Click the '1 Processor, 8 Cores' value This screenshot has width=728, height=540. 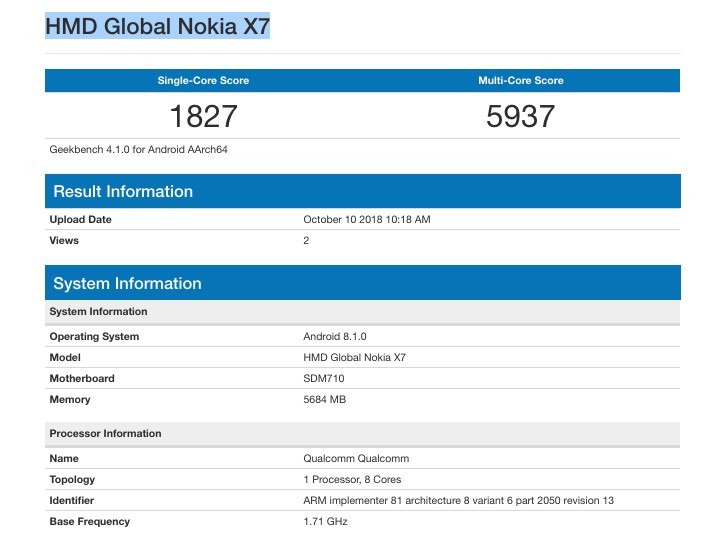(352, 480)
